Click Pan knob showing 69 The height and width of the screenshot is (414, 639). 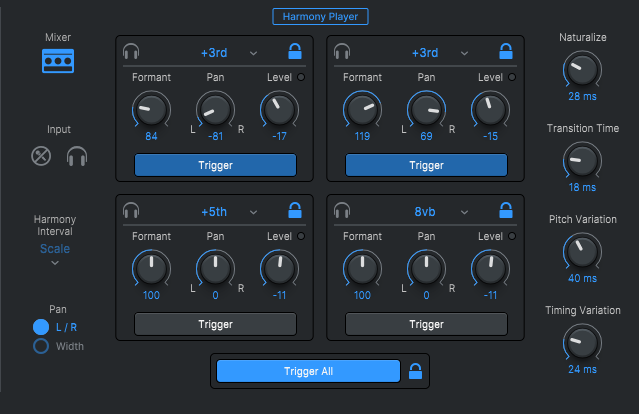coord(426,109)
